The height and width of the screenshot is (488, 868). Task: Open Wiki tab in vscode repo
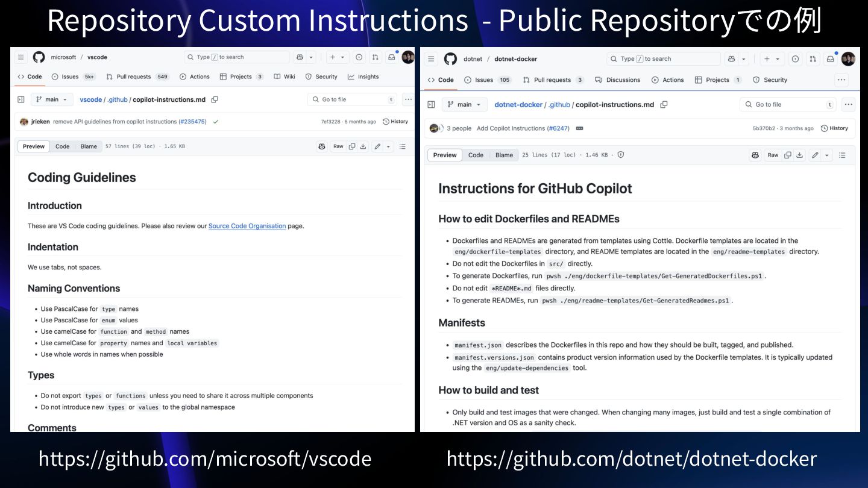click(285, 77)
